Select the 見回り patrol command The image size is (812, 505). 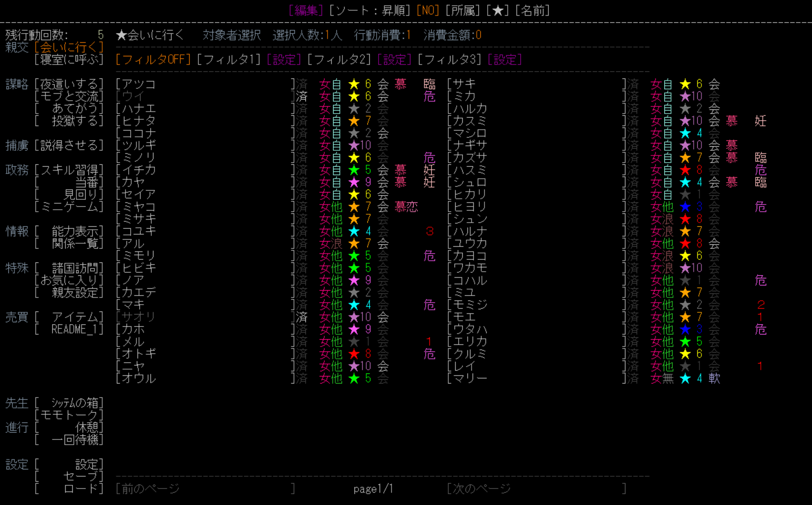click(x=69, y=195)
